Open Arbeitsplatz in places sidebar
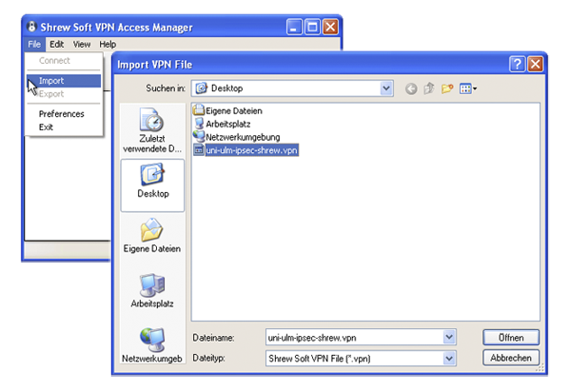The image size is (570, 392). pos(152,290)
